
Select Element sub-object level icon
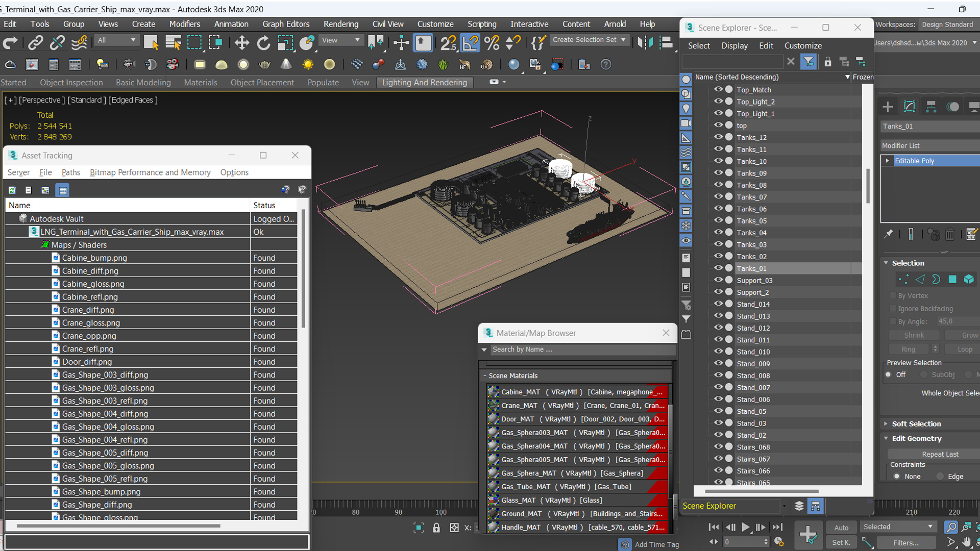[969, 279]
